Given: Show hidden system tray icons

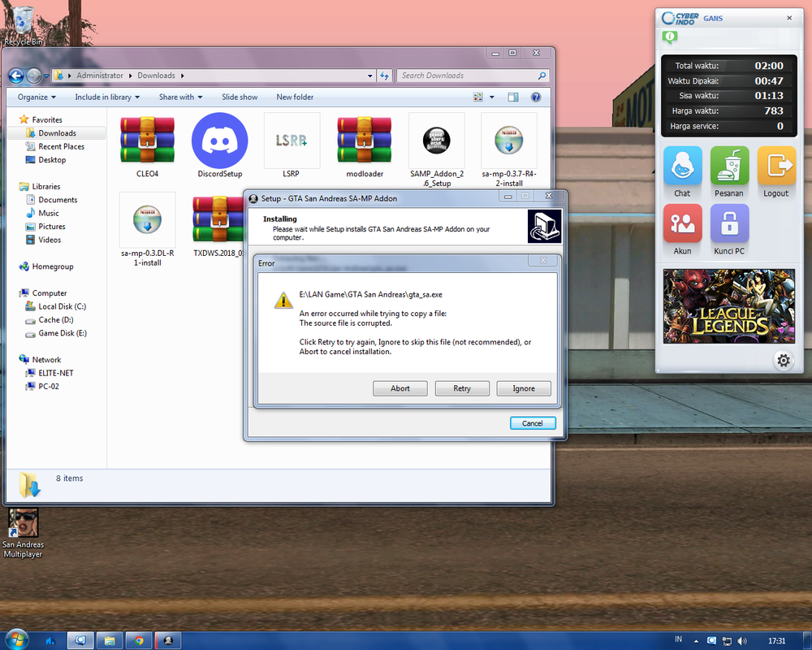Looking at the screenshot, I should click(696, 641).
